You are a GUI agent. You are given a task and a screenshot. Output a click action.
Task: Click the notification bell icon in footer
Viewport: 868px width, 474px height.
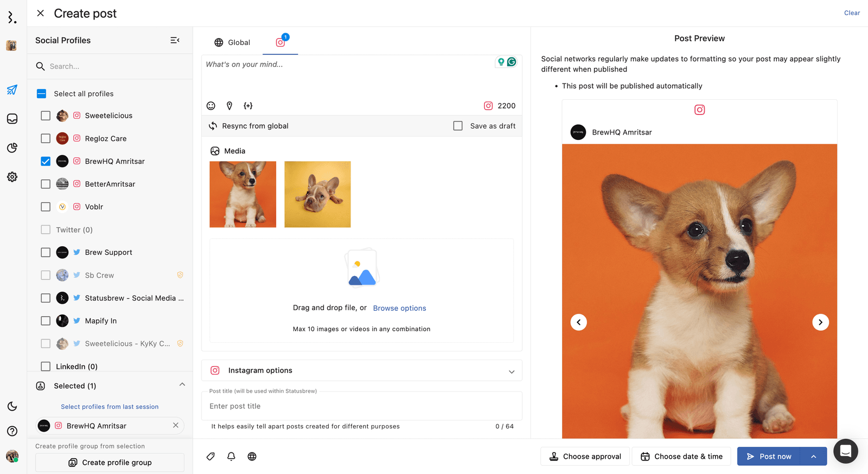pyautogui.click(x=231, y=457)
